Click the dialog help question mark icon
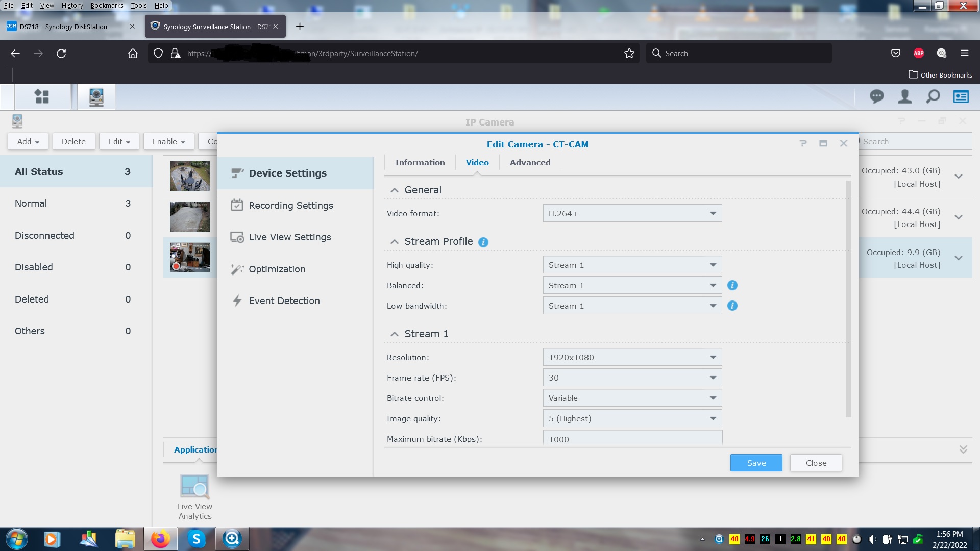The height and width of the screenshot is (551, 980). [803, 144]
